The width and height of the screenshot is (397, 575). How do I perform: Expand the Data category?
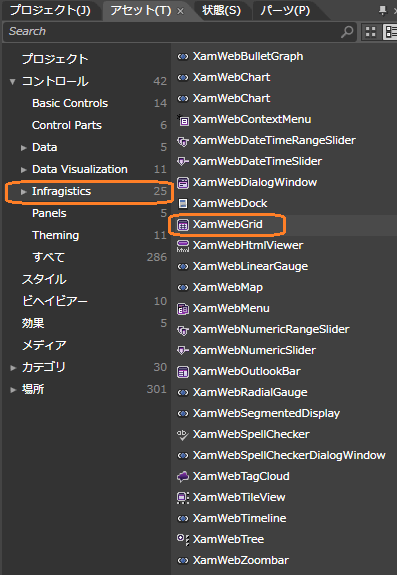(x=24, y=148)
